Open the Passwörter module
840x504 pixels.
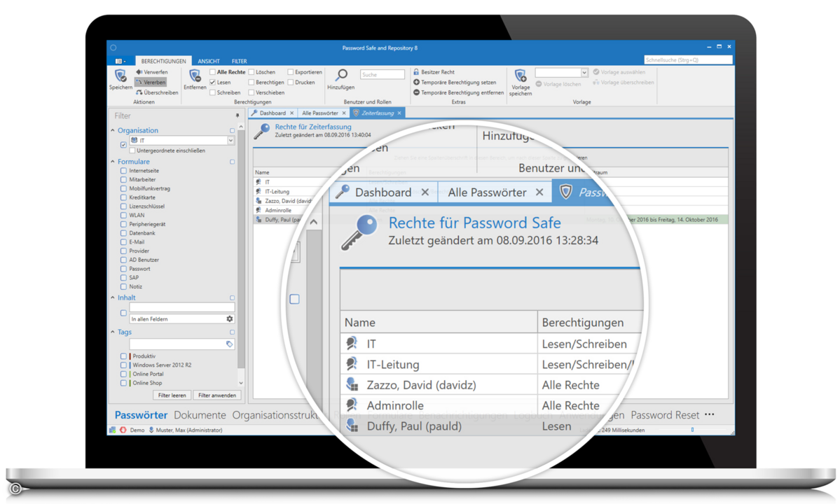pyautogui.click(x=141, y=414)
